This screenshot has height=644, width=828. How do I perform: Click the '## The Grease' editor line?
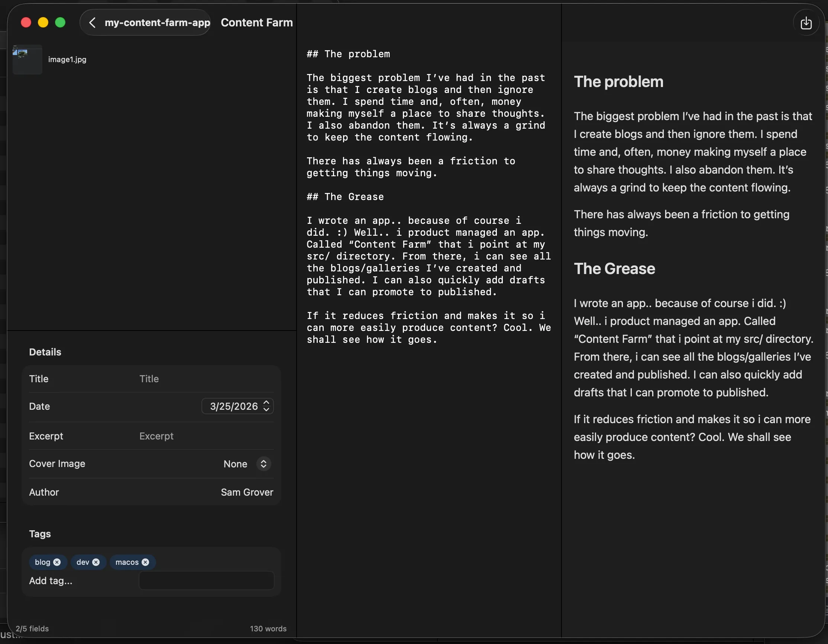tap(345, 197)
